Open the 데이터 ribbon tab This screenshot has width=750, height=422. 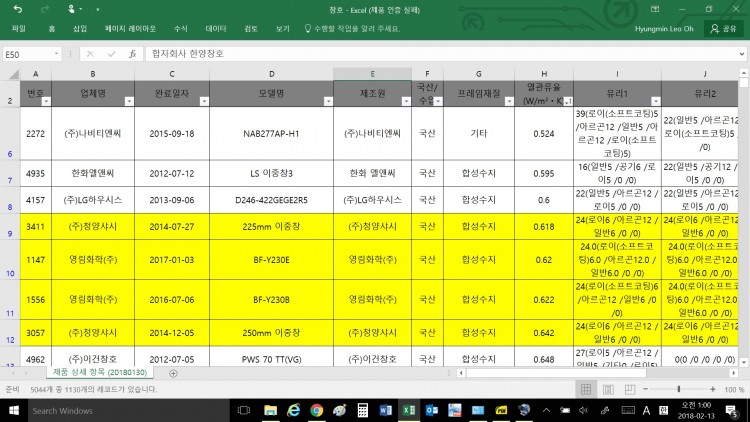coord(215,29)
